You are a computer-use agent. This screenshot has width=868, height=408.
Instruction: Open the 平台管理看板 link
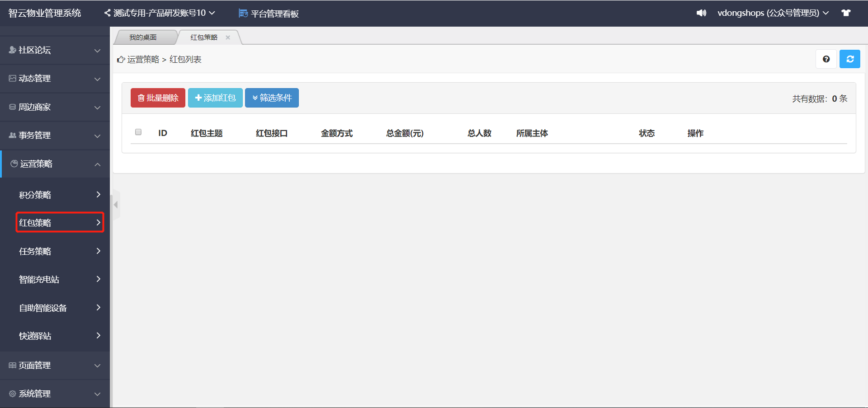pos(274,14)
